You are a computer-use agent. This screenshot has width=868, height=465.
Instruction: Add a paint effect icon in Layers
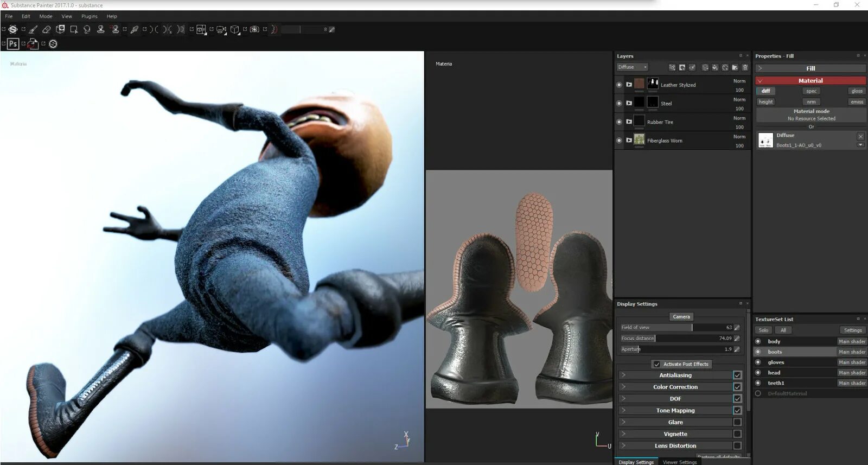(672, 67)
